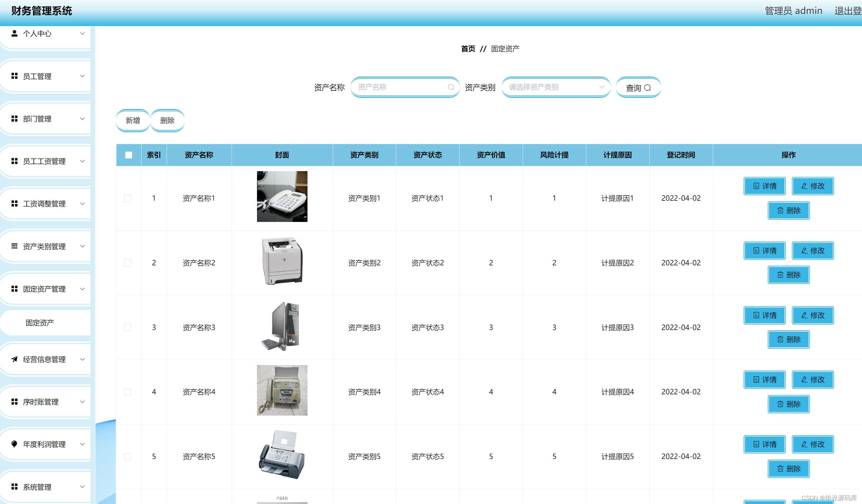Check the checkbox for row 资产名称5
Screen dimensions: 862x504
(128, 456)
